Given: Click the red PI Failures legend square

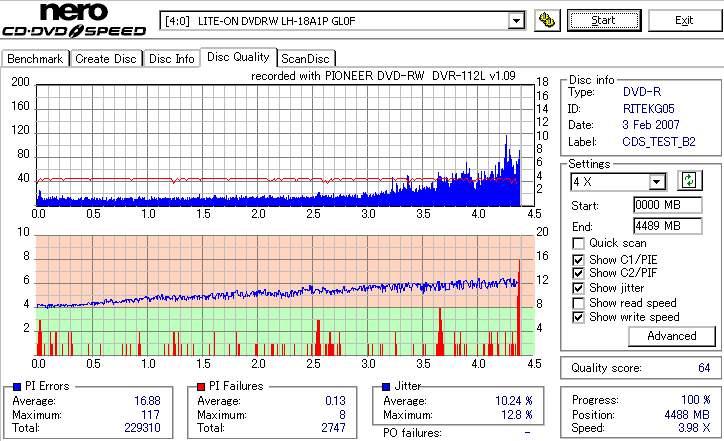Looking at the screenshot, I should 201,387.
